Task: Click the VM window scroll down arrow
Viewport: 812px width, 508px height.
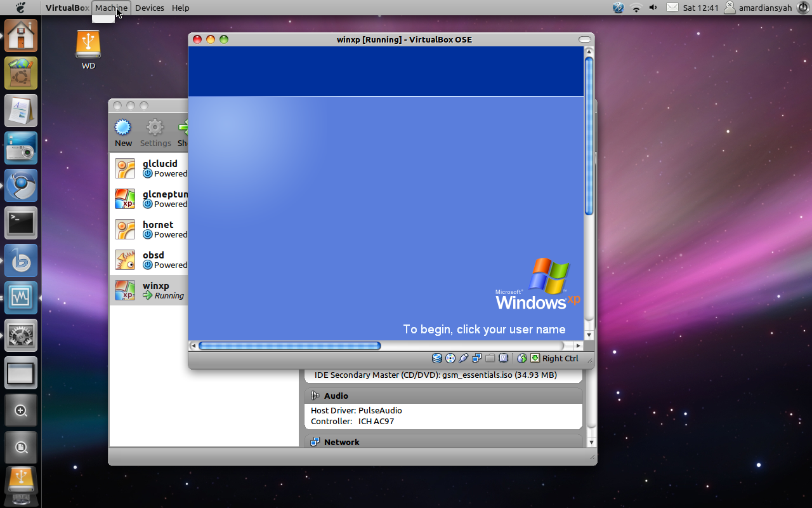Action: [589, 335]
